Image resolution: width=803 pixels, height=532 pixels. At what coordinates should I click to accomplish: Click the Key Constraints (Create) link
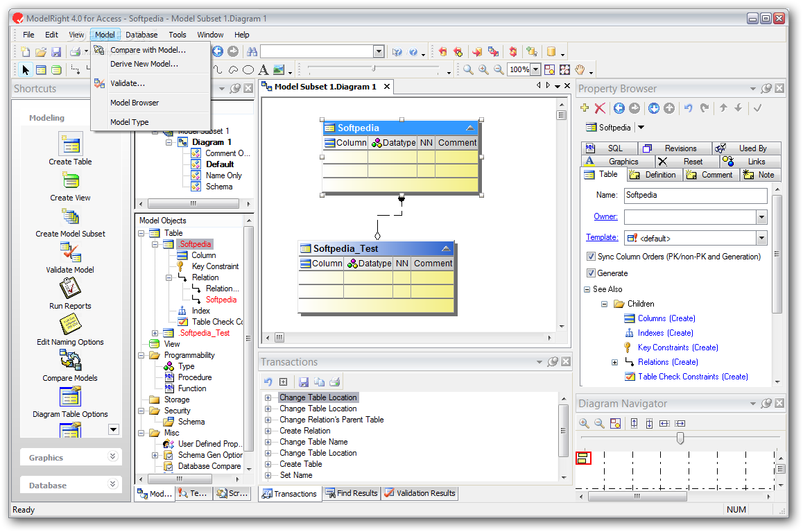[x=678, y=347]
